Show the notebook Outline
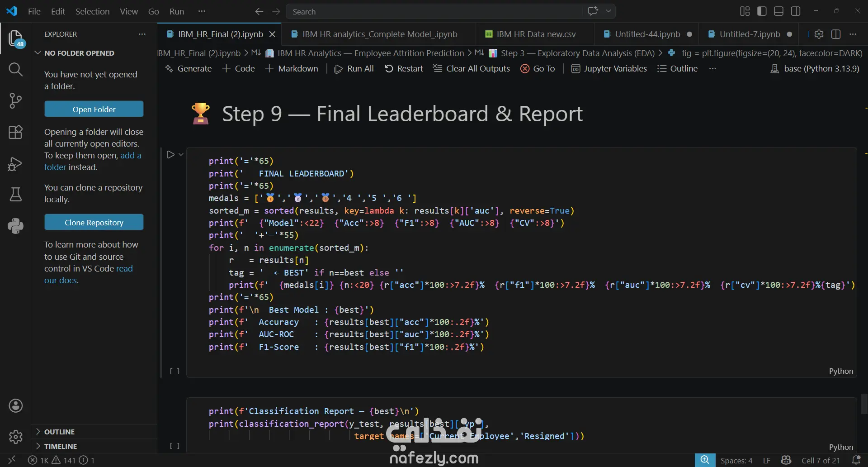Screen dimensions: 868x467 point(677,69)
